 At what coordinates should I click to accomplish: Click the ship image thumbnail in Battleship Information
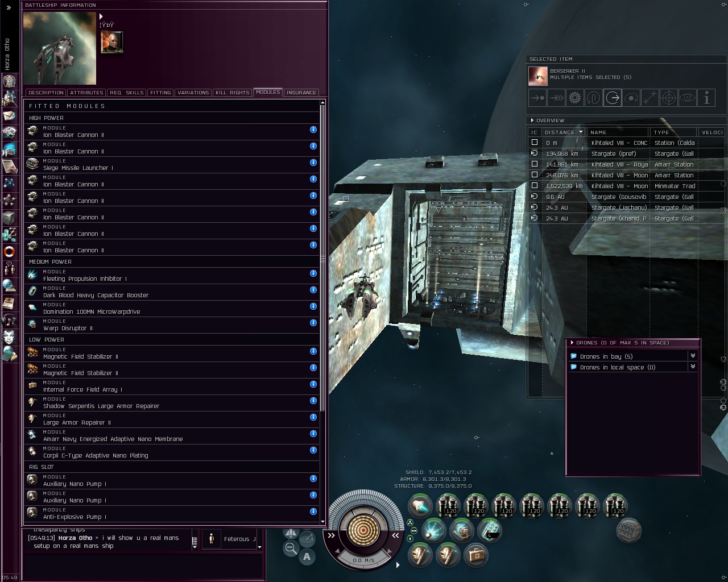point(60,48)
